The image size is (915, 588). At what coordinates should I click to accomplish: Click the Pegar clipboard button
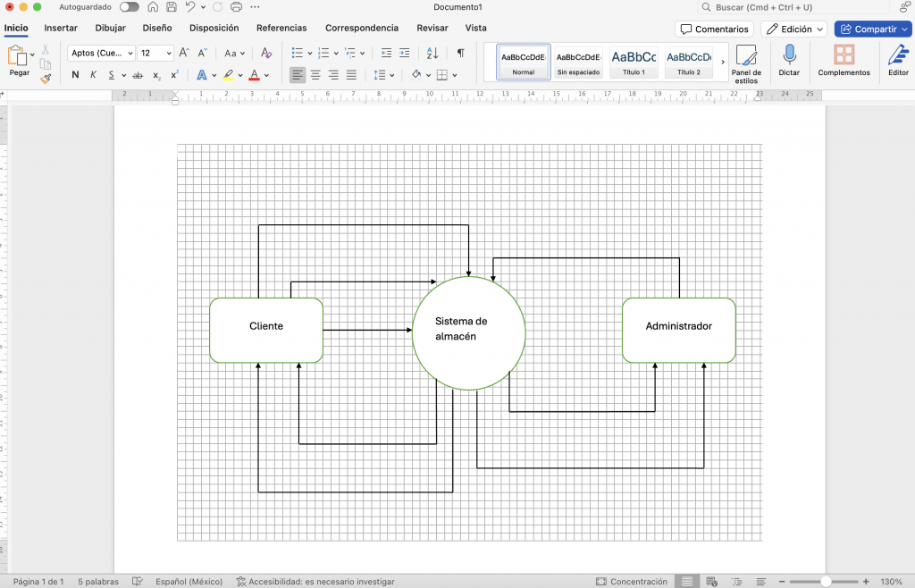[18, 61]
